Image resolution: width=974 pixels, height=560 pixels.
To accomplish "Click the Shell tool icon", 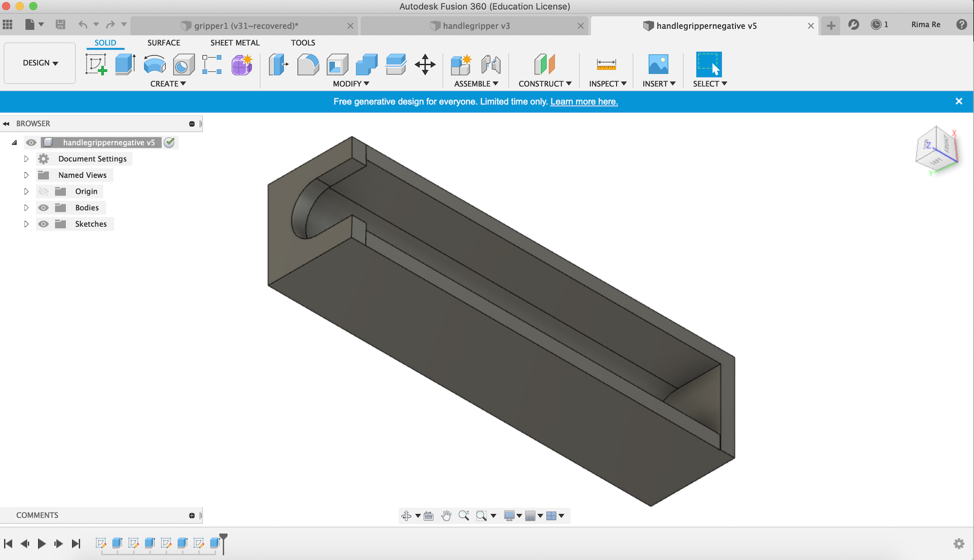I will pyautogui.click(x=337, y=64).
